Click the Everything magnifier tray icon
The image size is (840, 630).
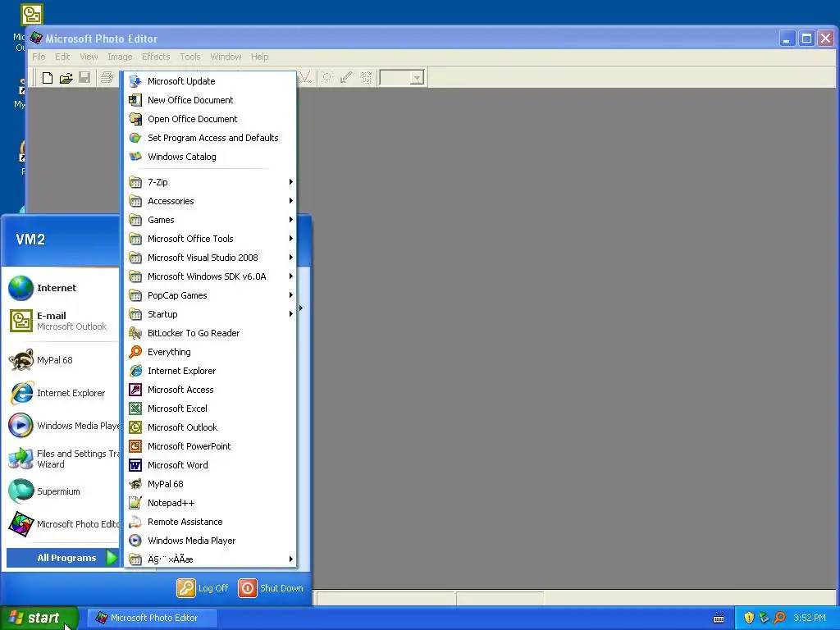pyautogui.click(x=779, y=618)
